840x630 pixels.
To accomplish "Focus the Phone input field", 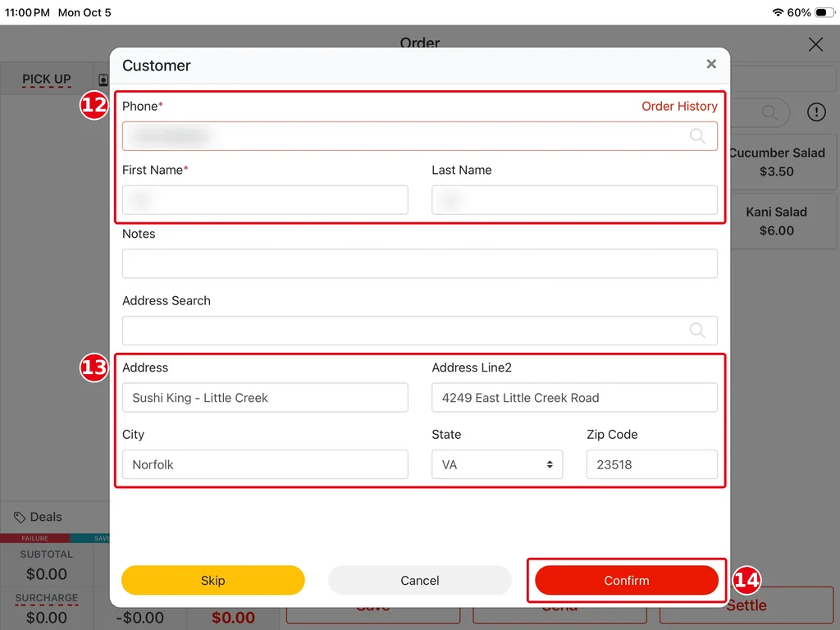I will (x=419, y=136).
